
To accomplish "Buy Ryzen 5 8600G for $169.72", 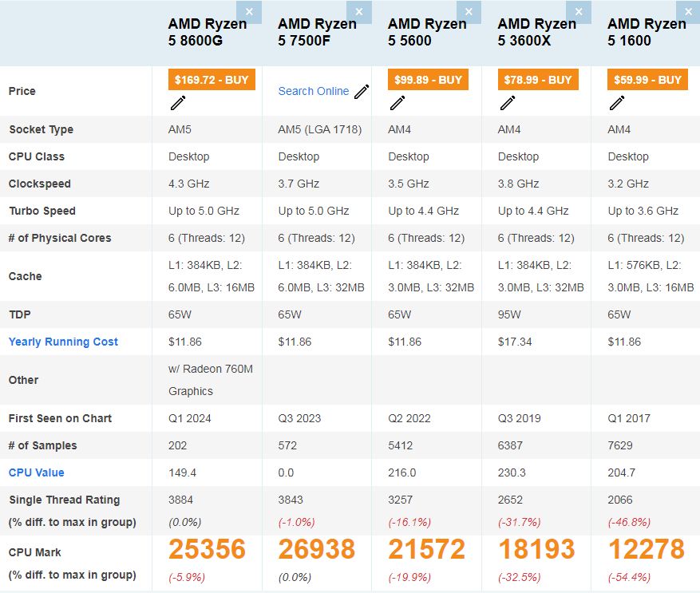I will tap(212, 80).
